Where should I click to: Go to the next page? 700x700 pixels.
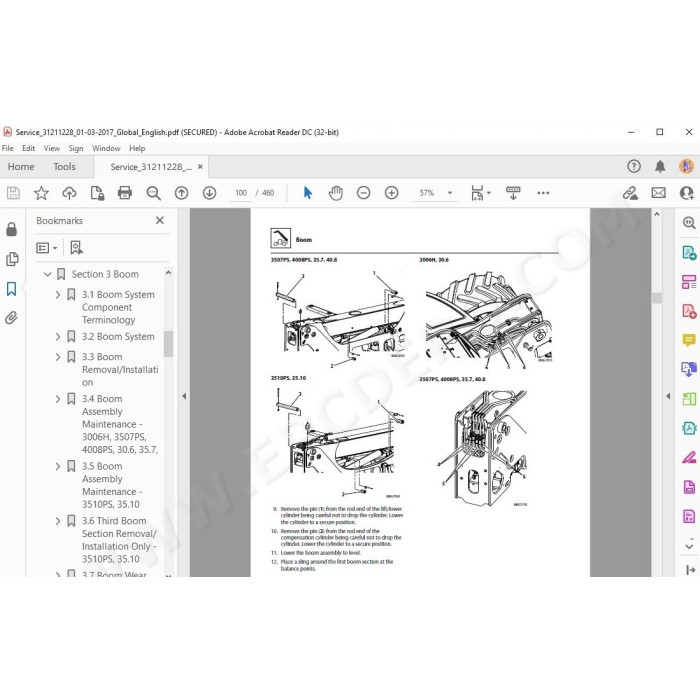[x=209, y=193]
